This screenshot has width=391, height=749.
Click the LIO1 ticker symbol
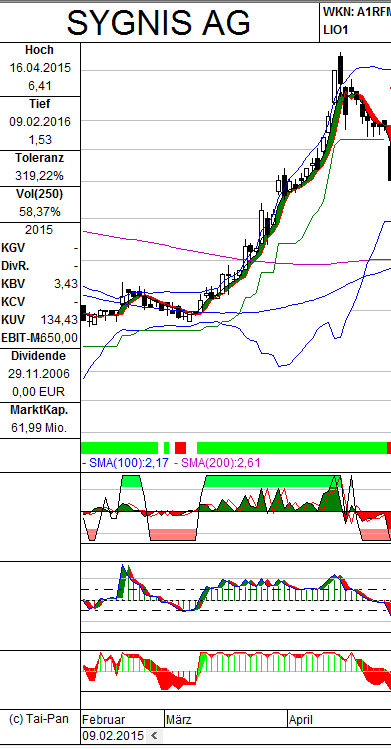(335, 30)
